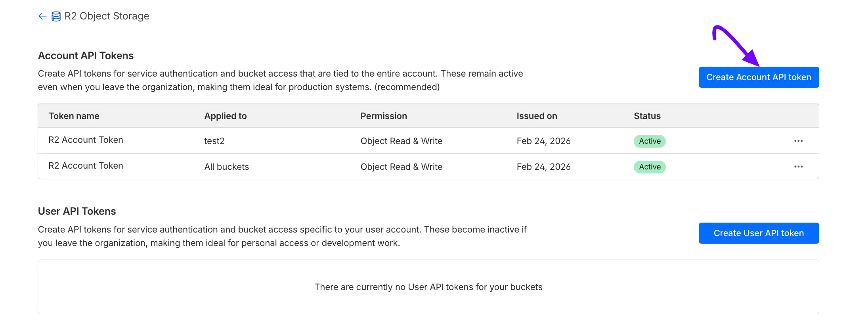Open the R2 Object Storage breadcrumb link
Viewport: 868px width, 325px height.
107,16
